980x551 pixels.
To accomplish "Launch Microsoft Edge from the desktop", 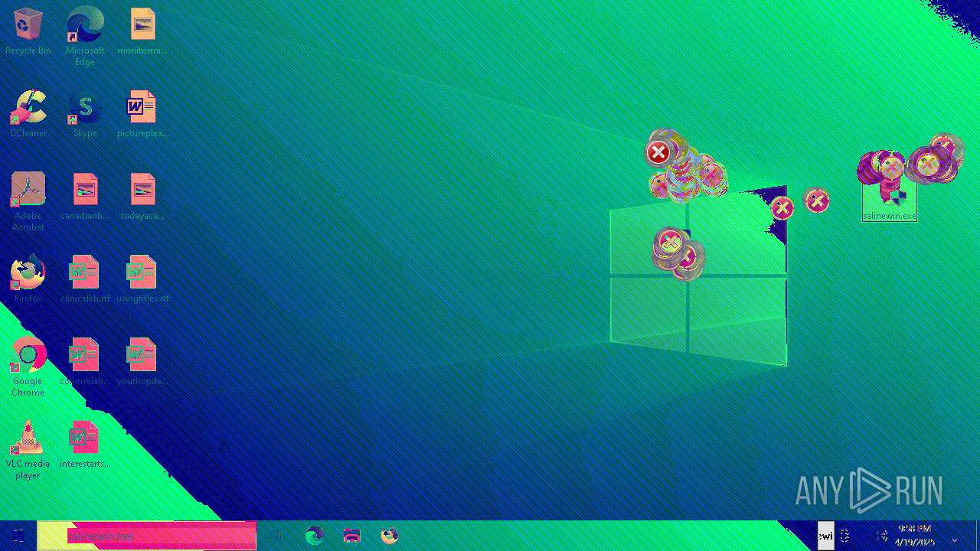I will 85,36.
